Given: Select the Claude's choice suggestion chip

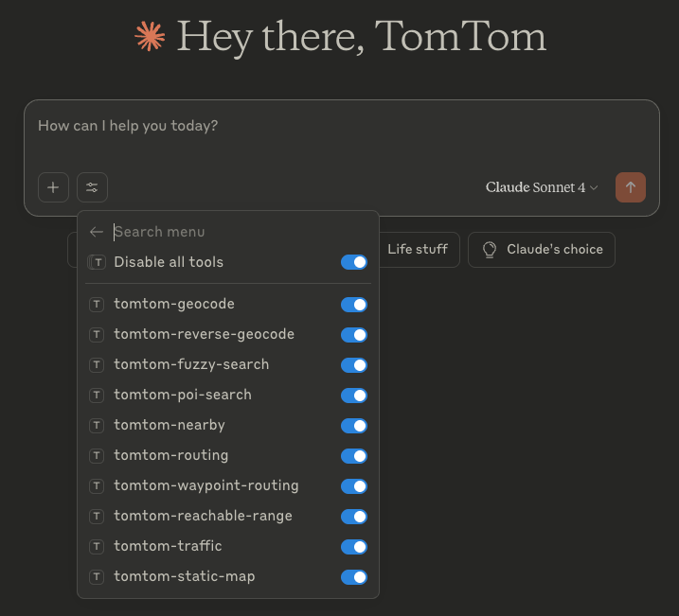Looking at the screenshot, I should (x=542, y=250).
